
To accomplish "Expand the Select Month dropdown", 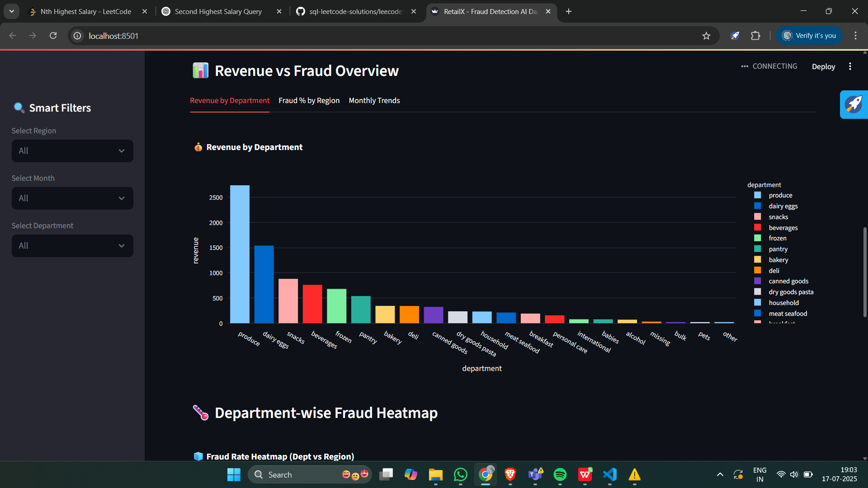I will coord(72,198).
